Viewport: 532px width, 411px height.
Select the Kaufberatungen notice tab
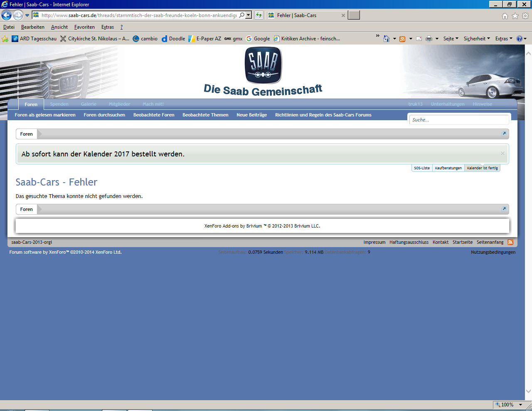448,168
